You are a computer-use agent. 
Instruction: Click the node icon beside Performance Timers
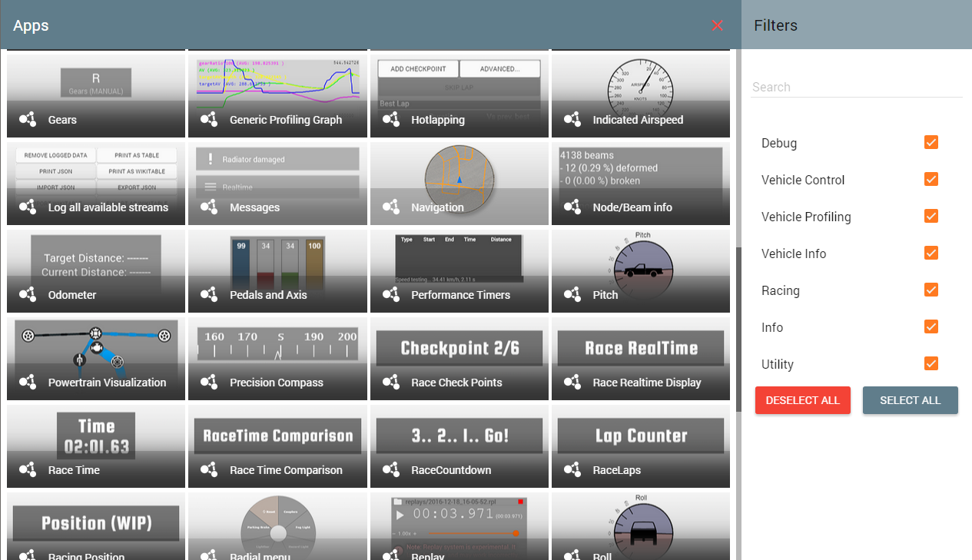tap(391, 294)
